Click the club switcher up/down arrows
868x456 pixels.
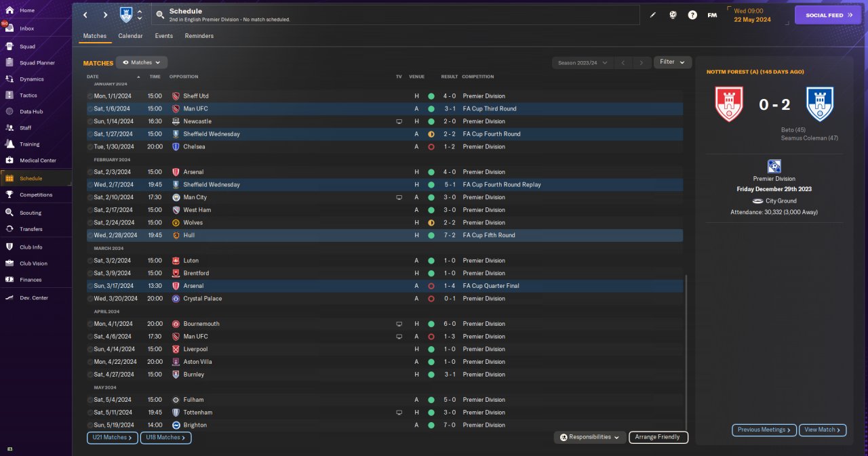coord(140,15)
